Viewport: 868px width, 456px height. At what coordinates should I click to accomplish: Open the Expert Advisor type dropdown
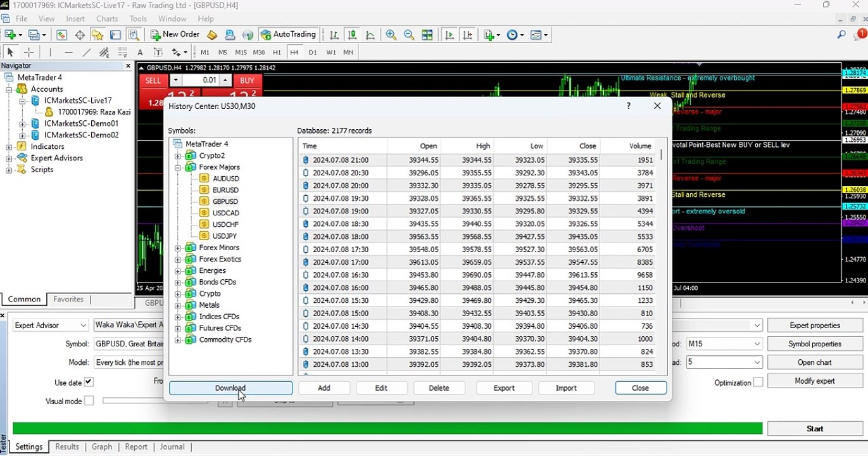click(51, 326)
